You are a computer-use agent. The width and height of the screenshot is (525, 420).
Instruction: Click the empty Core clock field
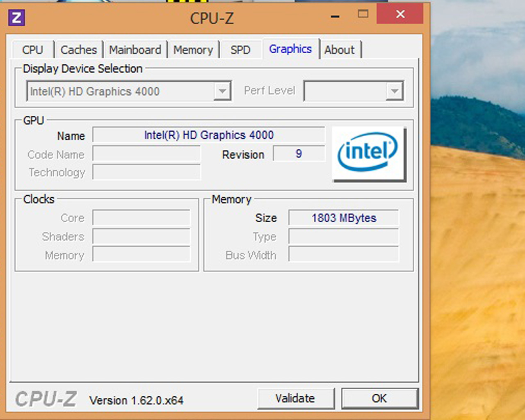point(142,218)
